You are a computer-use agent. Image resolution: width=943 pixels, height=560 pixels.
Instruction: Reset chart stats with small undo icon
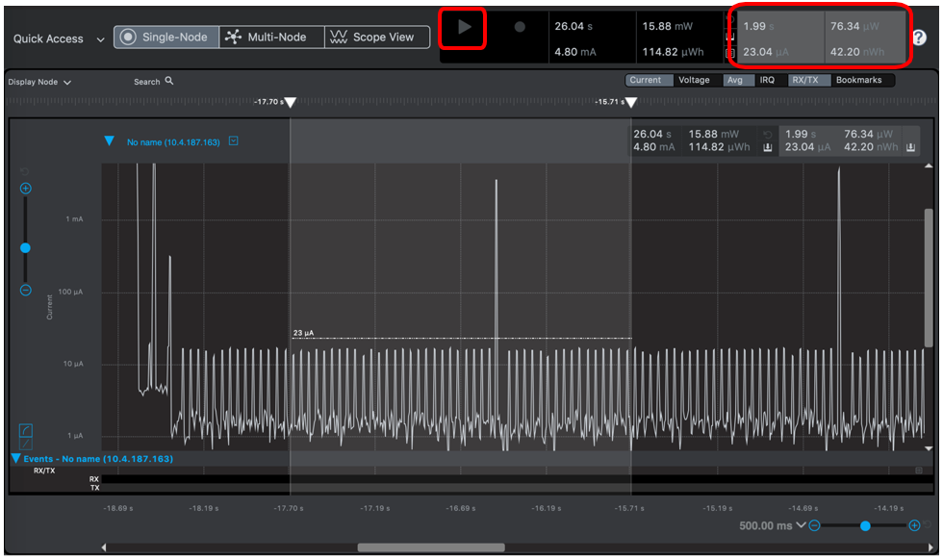tap(768, 135)
